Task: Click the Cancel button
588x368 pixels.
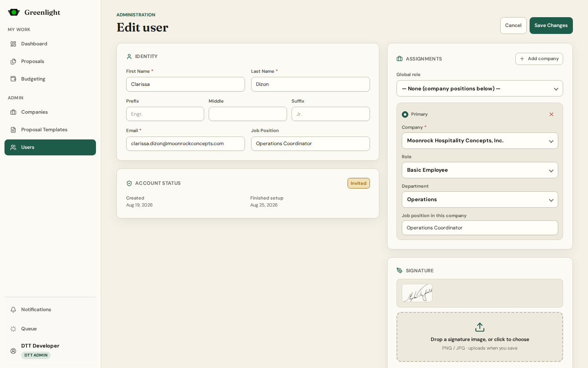Action: tap(513, 25)
